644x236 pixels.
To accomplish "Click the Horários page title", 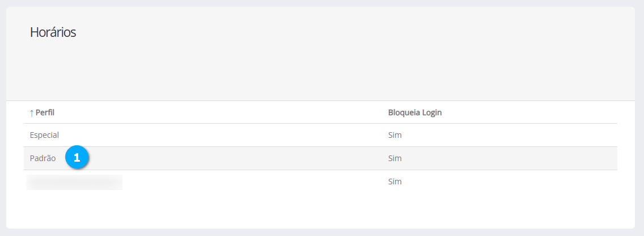I will pyautogui.click(x=53, y=32).
